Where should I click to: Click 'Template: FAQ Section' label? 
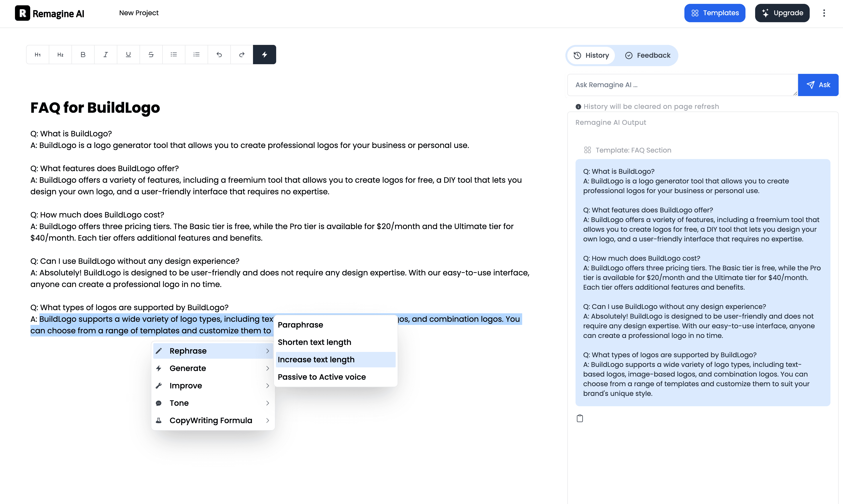(x=633, y=150)
